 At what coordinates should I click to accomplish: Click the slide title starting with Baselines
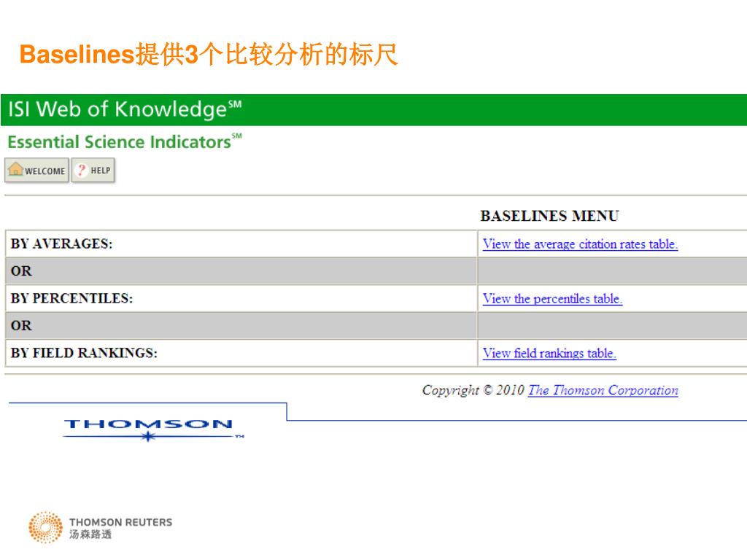click(208, 55)
